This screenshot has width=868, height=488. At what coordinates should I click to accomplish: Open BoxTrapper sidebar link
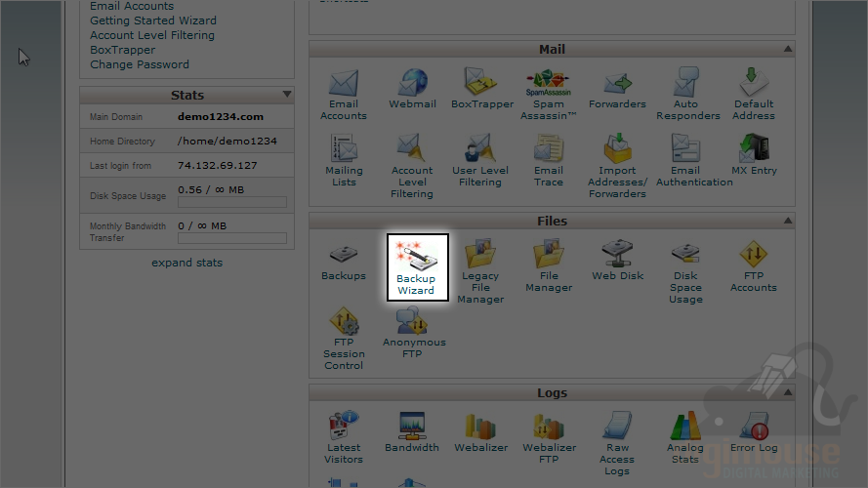click(122, 50)
